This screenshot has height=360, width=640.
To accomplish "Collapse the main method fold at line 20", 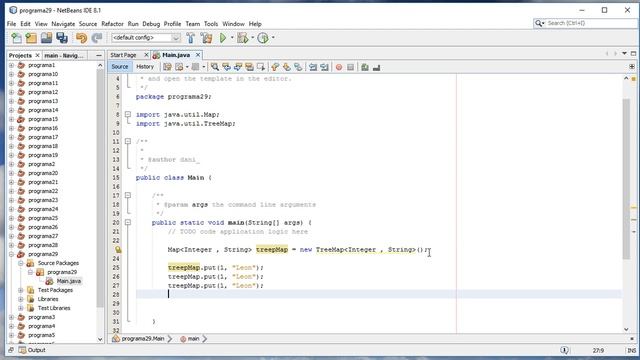I will click(x=128, y=222).
